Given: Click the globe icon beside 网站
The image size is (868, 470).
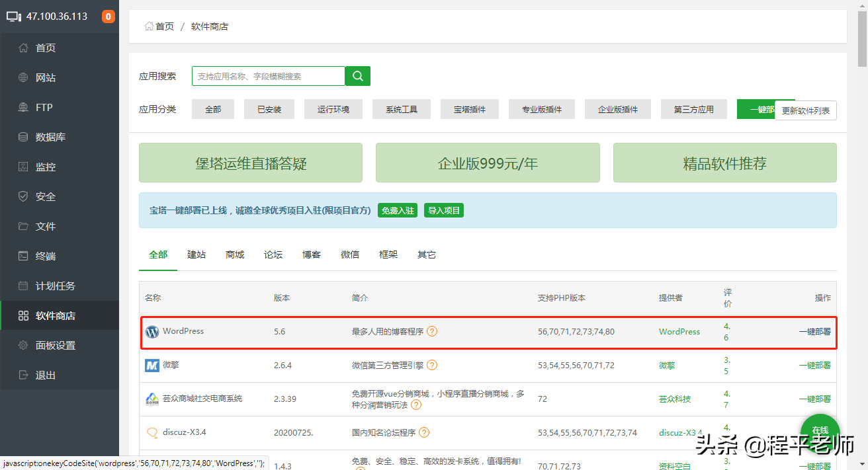Looking at the screenshot, I should (x=23, y=77).
